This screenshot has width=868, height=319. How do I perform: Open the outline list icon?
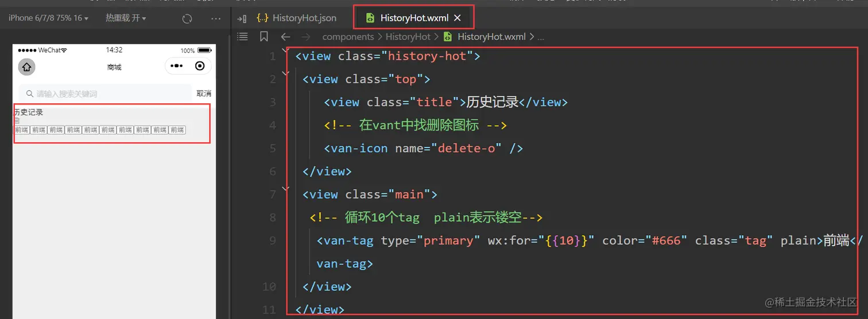point(243,37)
